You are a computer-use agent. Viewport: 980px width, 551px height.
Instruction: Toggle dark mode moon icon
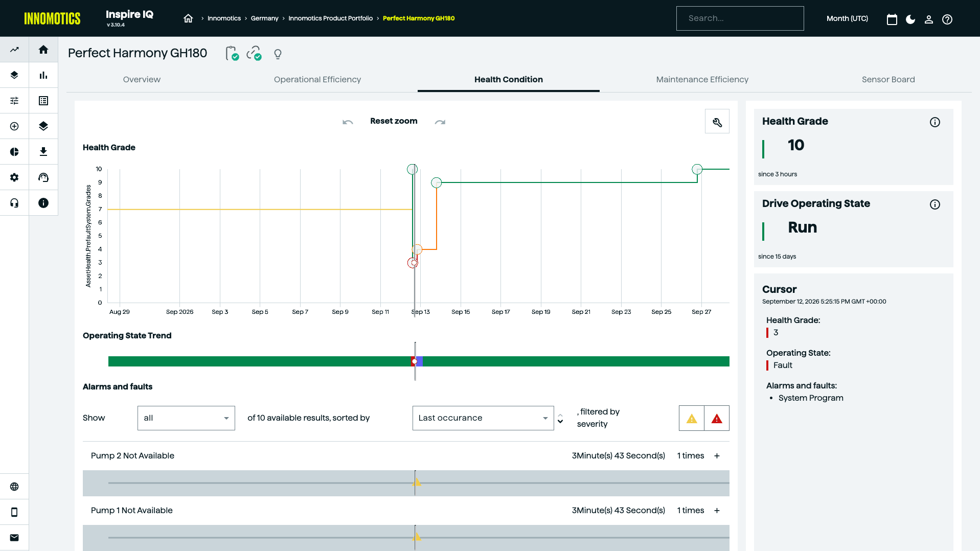910,19
